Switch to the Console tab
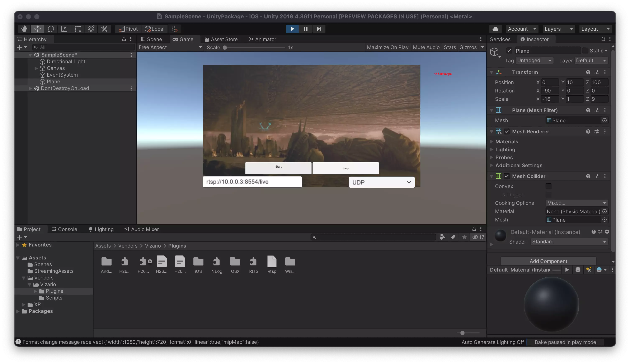The width and height of the screenshot is (630, 364). [64, 229]
